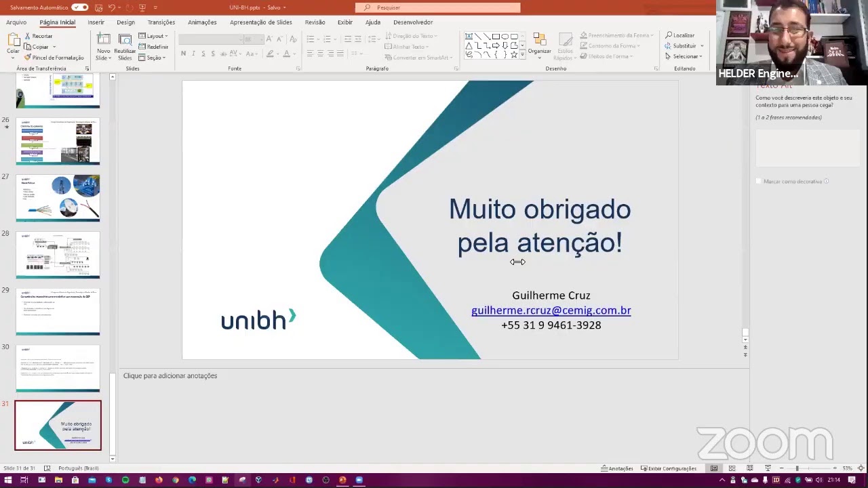
Task: Click the bullet list icon
Action: (310, 39)
